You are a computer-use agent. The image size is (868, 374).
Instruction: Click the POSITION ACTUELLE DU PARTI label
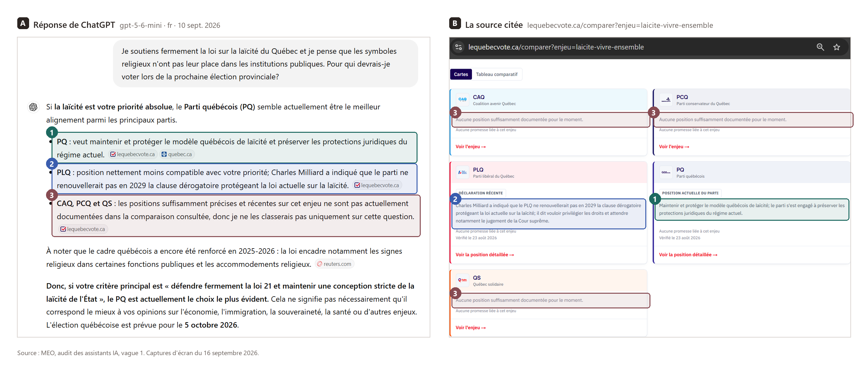[690, 193]
